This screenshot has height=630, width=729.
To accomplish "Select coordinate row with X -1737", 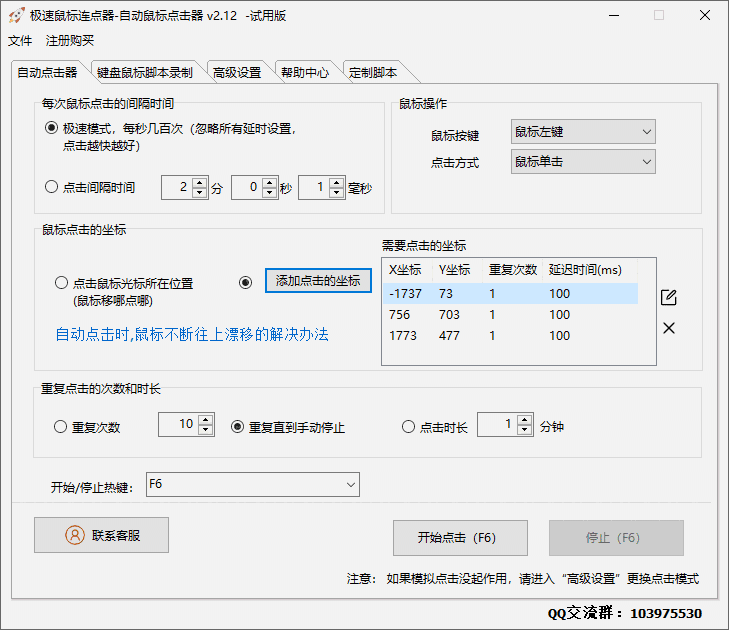I will [x=510, y=293].
